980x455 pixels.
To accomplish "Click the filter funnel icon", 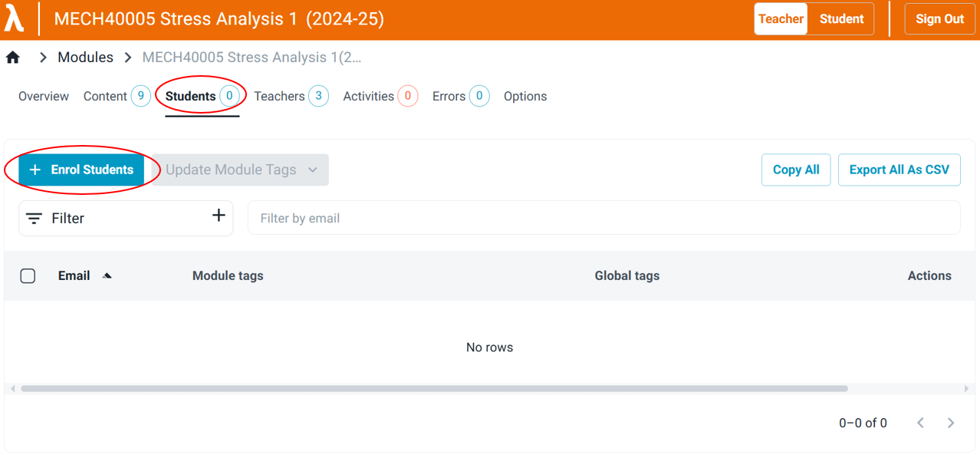I will coord(34,218).
